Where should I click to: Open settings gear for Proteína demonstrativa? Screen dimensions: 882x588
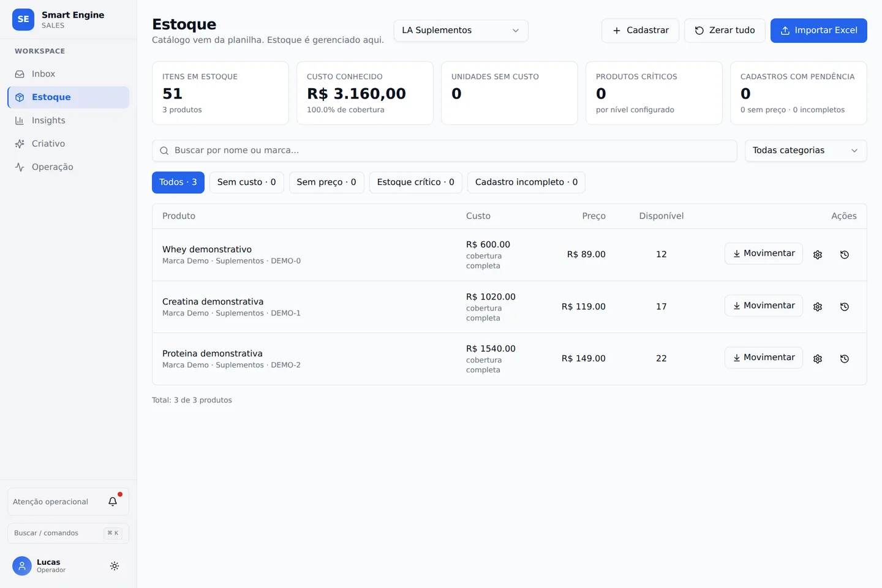[x=818, y=359]
